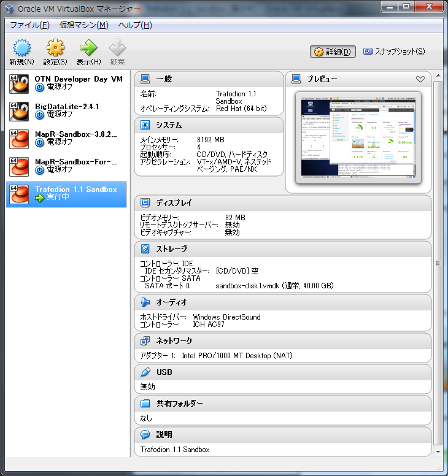Click the システム section header link
This screenshot has height=476, width=448.
(x=169, y=125)
